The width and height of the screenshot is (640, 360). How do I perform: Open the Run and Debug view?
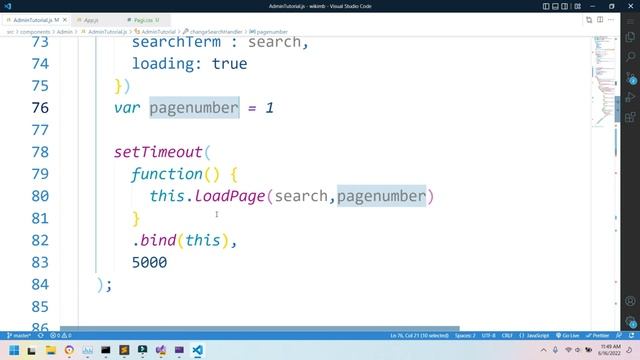[630, 97]
